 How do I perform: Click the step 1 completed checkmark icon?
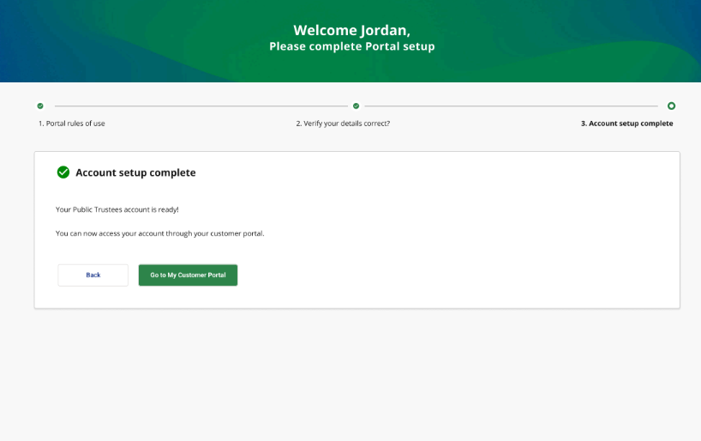pyautogui.click(x=40, y=106)
